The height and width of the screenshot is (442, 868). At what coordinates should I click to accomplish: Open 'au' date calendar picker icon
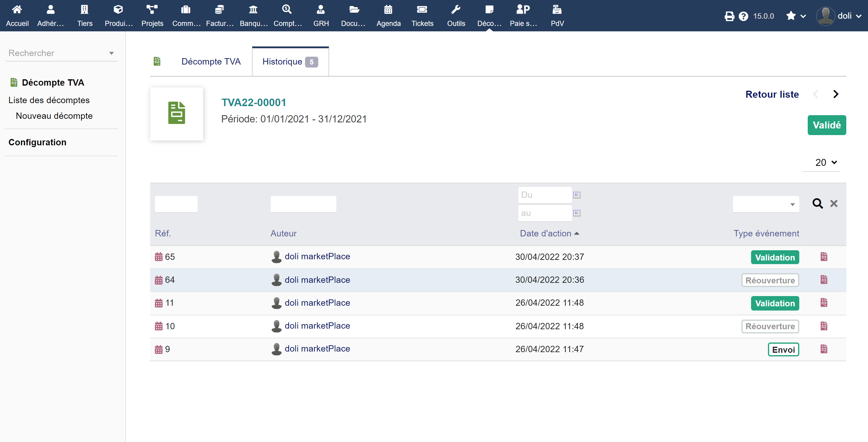(577, 213)
